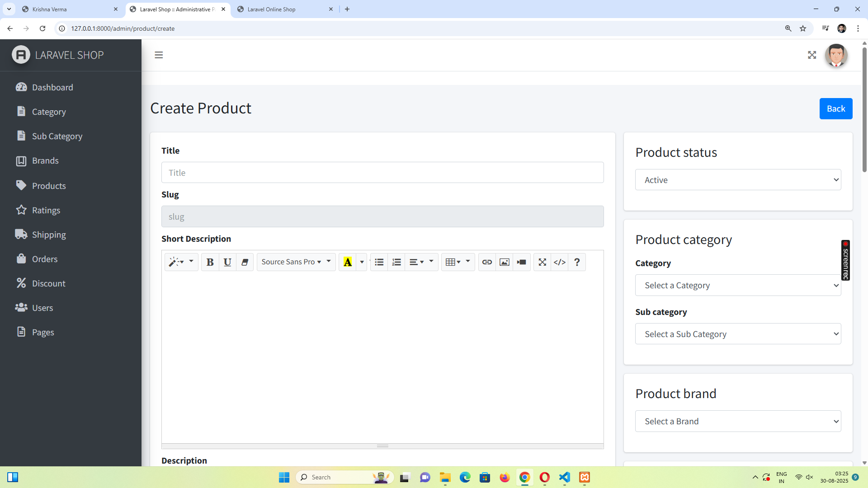This screenshot has width=868, height=488.
Task: Go to Discount page in sidebar
Action: pos(71,283)
